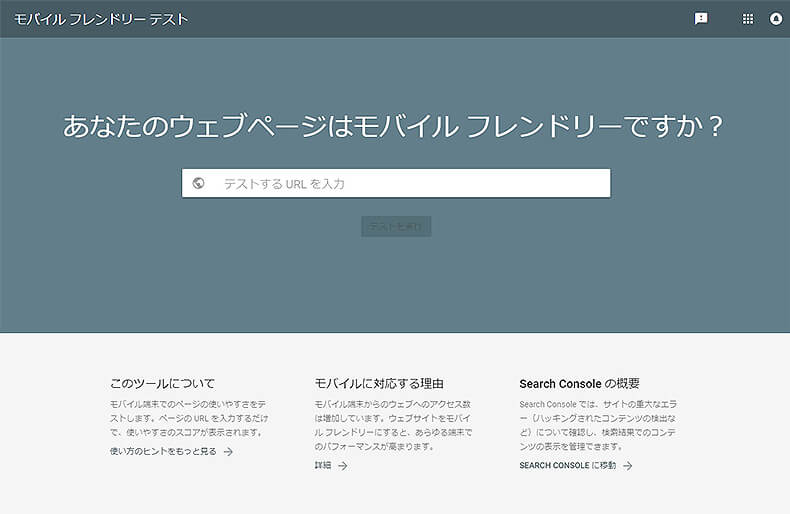The height and width of the screenshot is (514, 790).
Task: Open the Google apps grid icon
Action: point(748,19)
